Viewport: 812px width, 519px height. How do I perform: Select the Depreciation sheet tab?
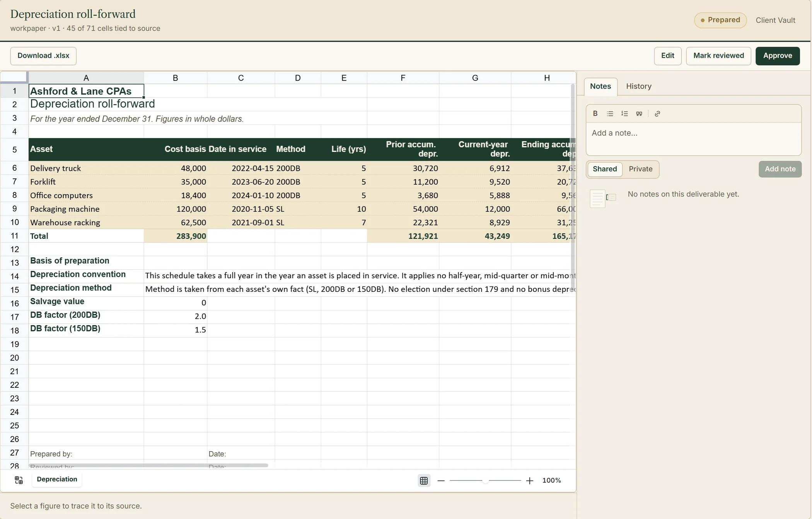coord(57,479)
